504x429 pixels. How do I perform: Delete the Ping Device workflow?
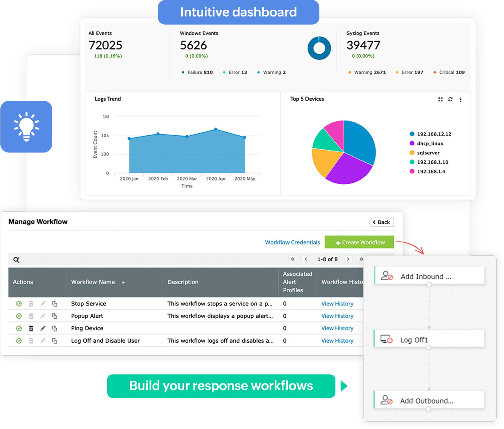31,328
